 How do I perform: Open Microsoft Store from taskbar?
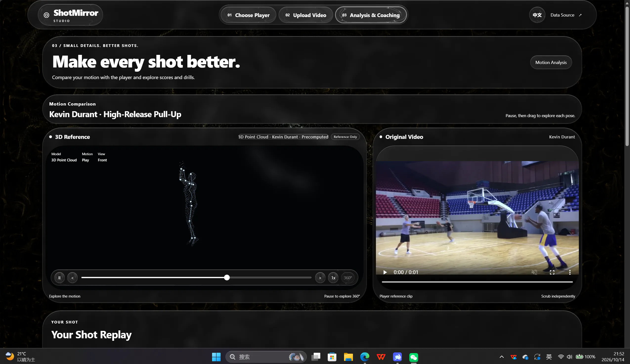point(332,357)
